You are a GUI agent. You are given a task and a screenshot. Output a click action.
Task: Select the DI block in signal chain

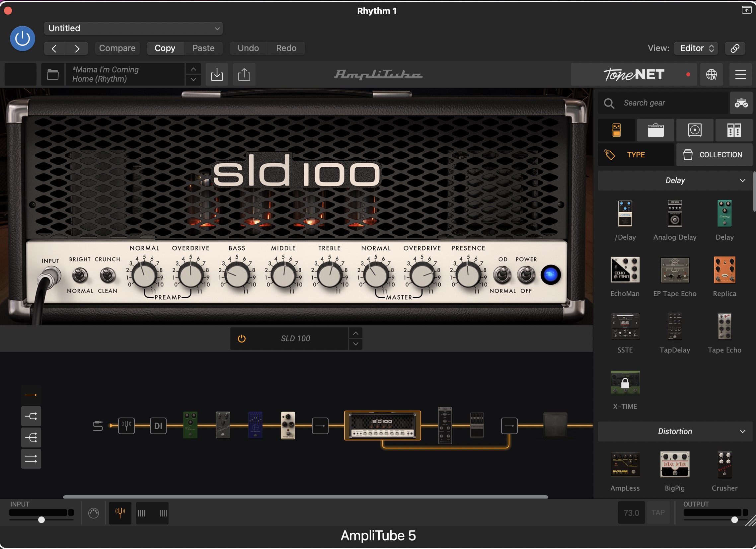point(158,426)
